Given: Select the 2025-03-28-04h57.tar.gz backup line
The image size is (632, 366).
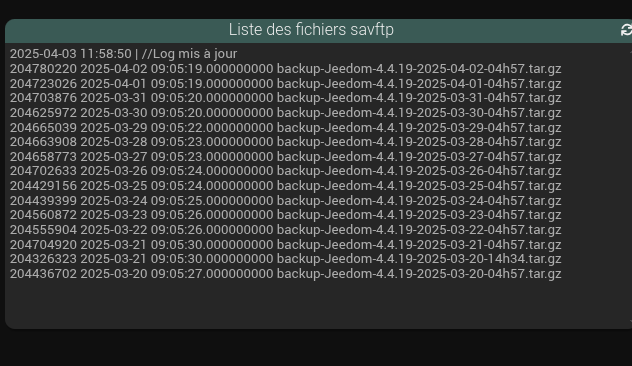Looking at the screenshot, I should pos(285,142).
